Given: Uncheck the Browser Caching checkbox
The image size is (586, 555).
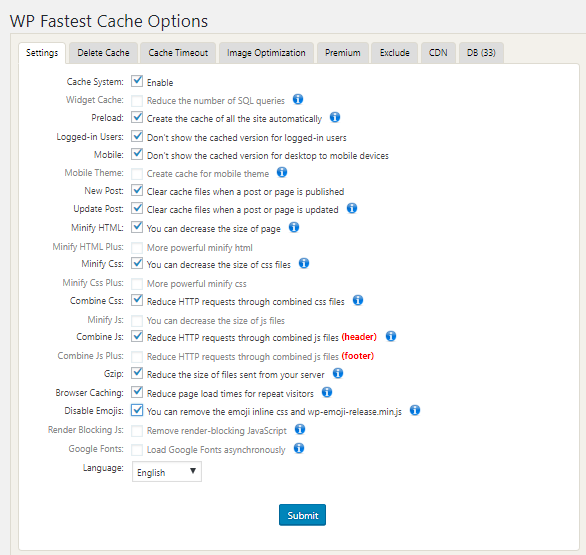Looking at the screenshot, I should (137, 392).
